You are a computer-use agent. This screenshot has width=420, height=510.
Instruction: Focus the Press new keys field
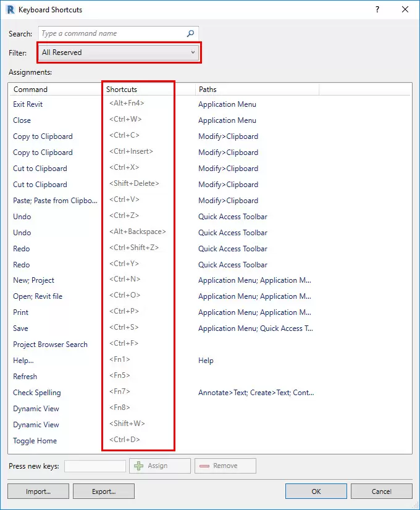coord(95,466)
